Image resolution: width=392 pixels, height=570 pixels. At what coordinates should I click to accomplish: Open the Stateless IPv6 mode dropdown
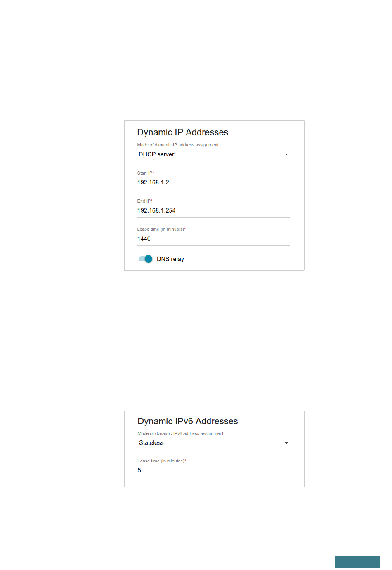214,443
